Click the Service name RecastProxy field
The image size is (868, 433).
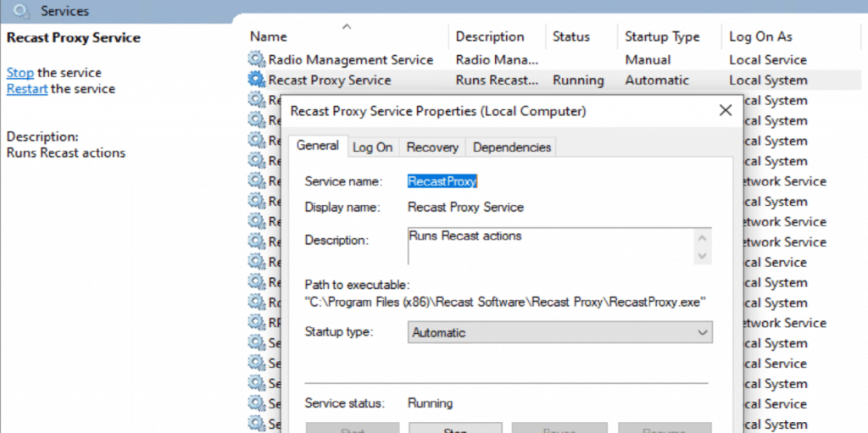coord(442,181)
